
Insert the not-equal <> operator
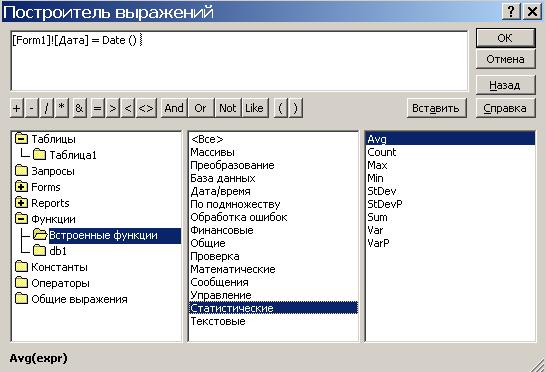pos(146,108)
